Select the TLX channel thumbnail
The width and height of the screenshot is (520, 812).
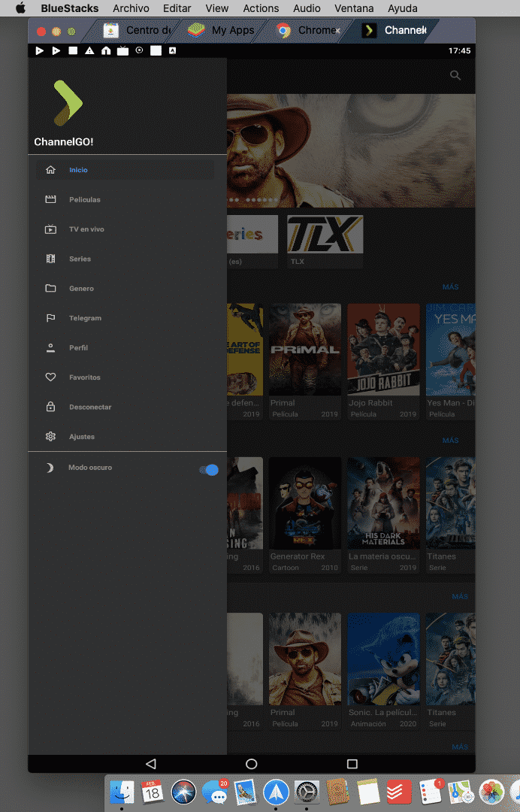tap(325, 235)
